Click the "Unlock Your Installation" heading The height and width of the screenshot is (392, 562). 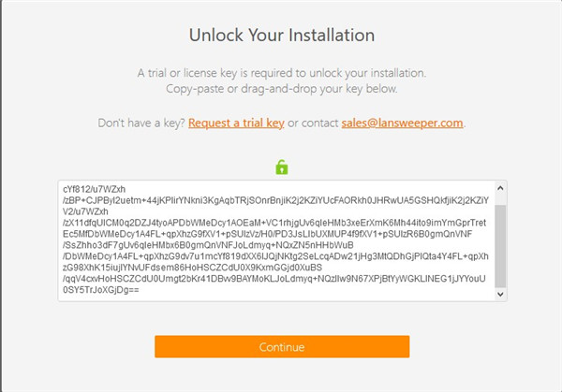pos(281,36)
